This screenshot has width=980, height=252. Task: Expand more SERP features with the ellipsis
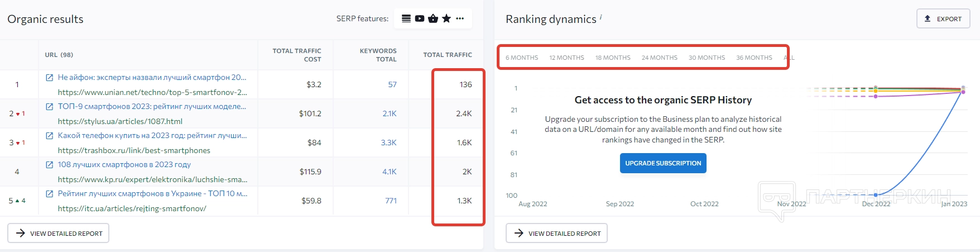(460, 18)
